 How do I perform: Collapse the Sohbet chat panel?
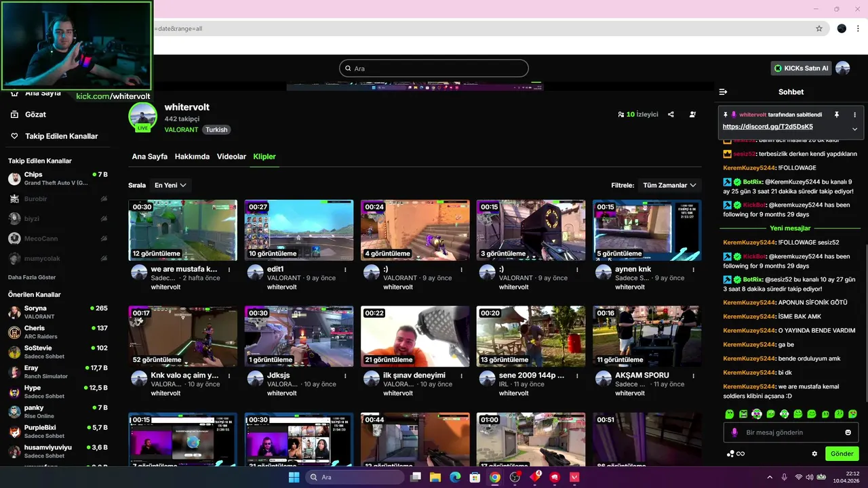723,91
